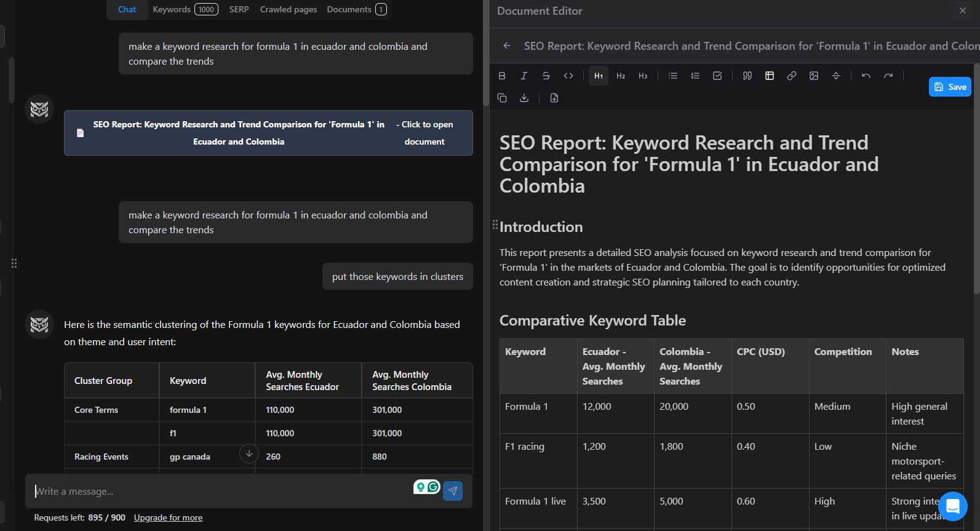Close the Document Editor panel
This screenshot has height=531, width=980.
tap(963, 10)
